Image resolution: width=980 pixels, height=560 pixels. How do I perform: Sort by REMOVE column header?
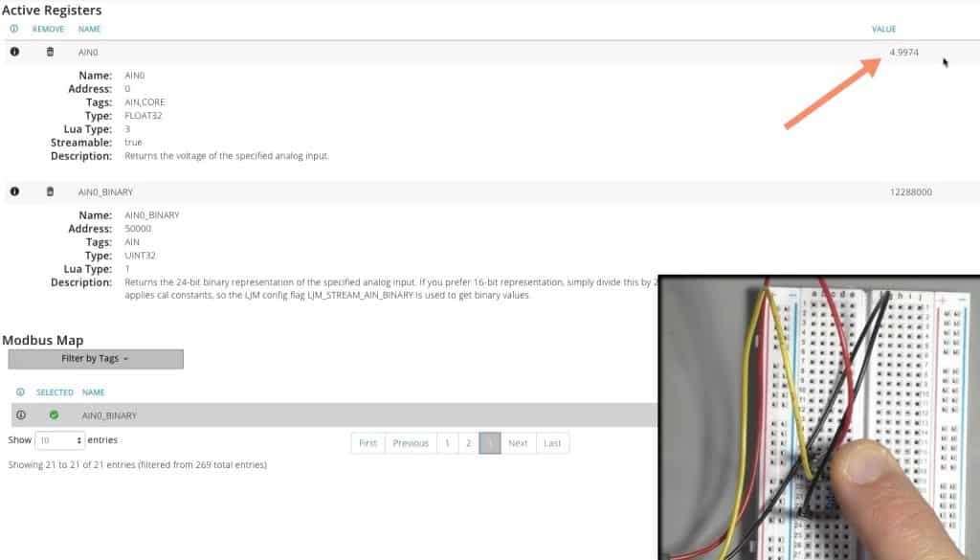[x=48, y=29]
